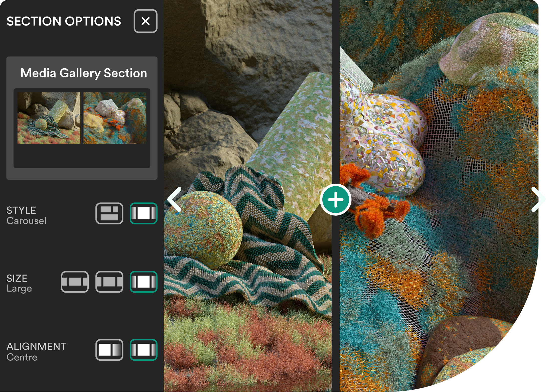Image resolution: width=546 pixels, height=392 pixels.
Task: Go to previous carousel slide arrow
Action: coord(175,200)
